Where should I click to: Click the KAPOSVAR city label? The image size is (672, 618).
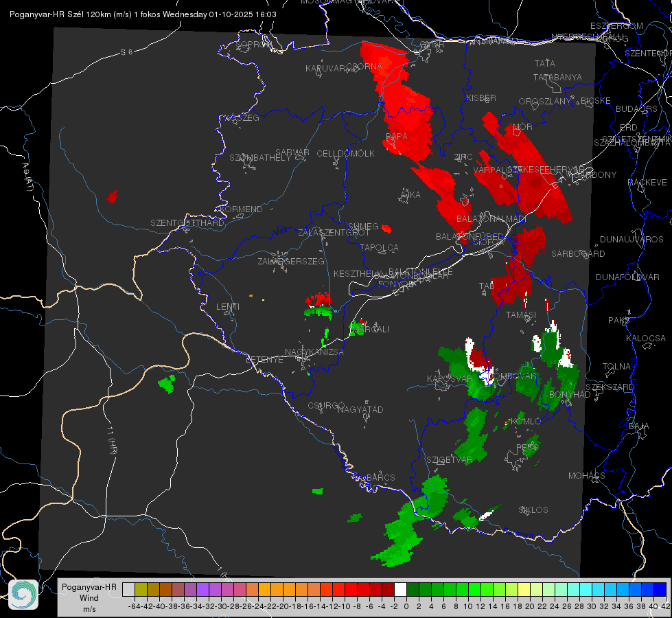click(x=450, y=379)
